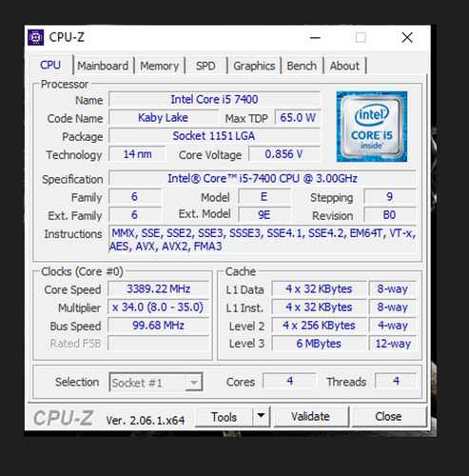The width and height of the screenshot is (469, 476).
Task: Minimize the CPU-Z window
Action: click(315, 38)
